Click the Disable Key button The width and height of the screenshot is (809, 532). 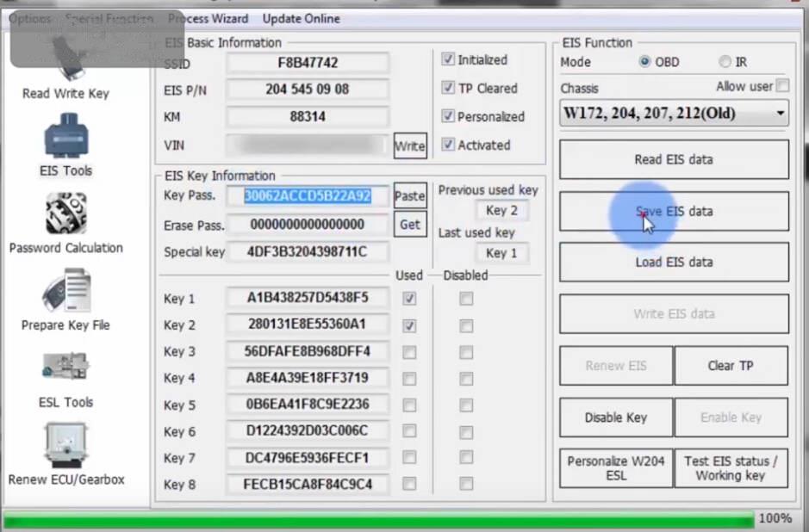616,417
